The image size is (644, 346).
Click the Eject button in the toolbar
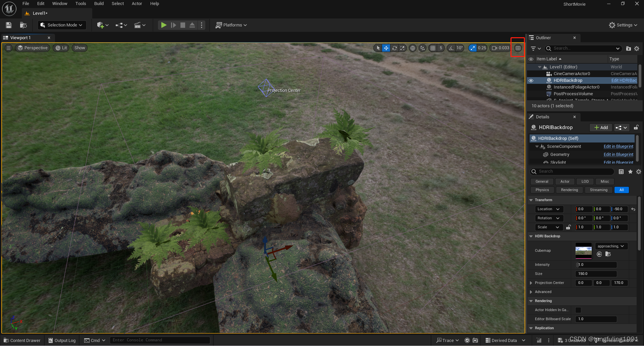point(192,25)
